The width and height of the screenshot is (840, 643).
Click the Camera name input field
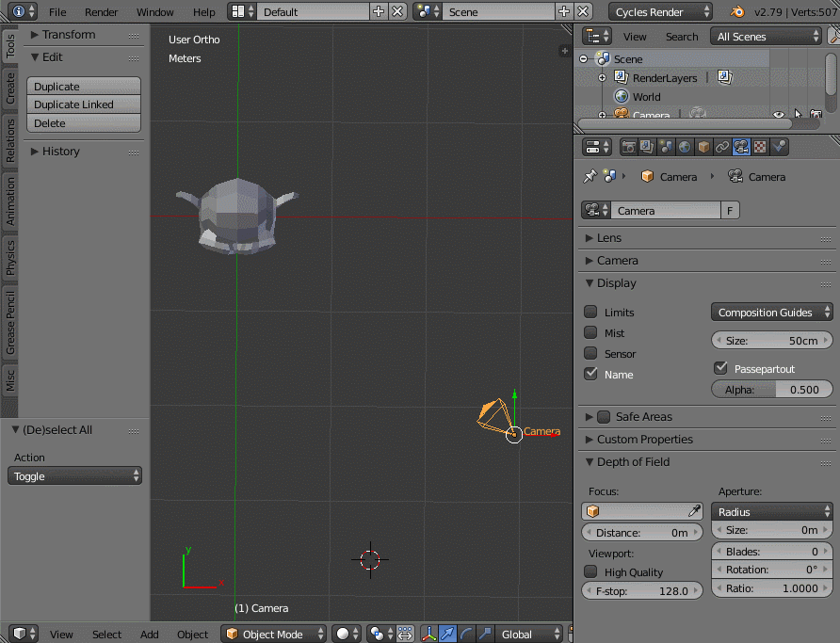(x=665, y=210)
